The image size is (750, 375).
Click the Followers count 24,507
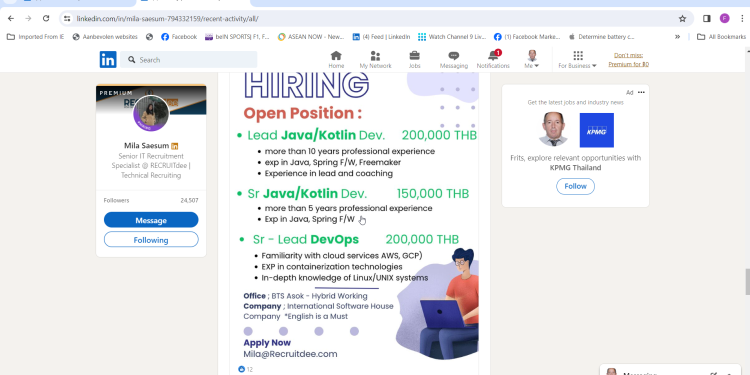(189, 200)
